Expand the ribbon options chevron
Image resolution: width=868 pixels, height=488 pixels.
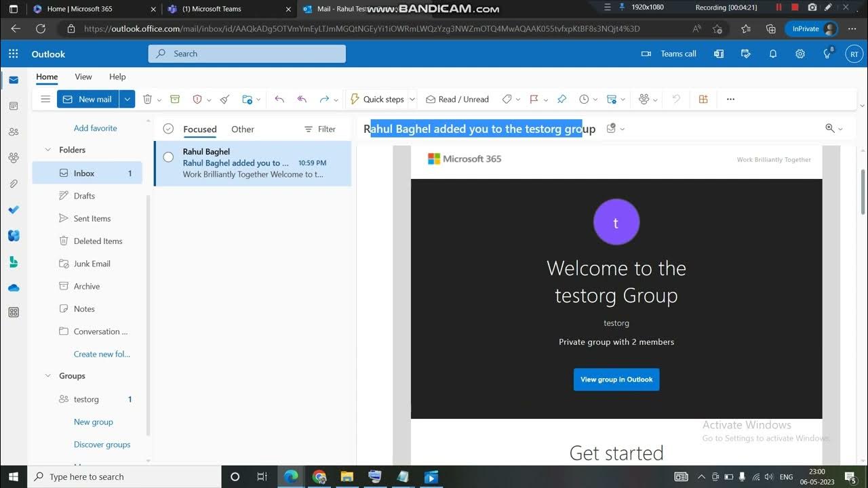[862, 106]
